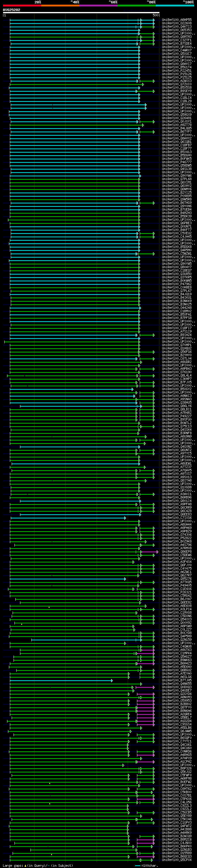Open hit UniRef100_O22608
Image resolution: width=197 pixels, height=868 pixels.
point(177,23)
